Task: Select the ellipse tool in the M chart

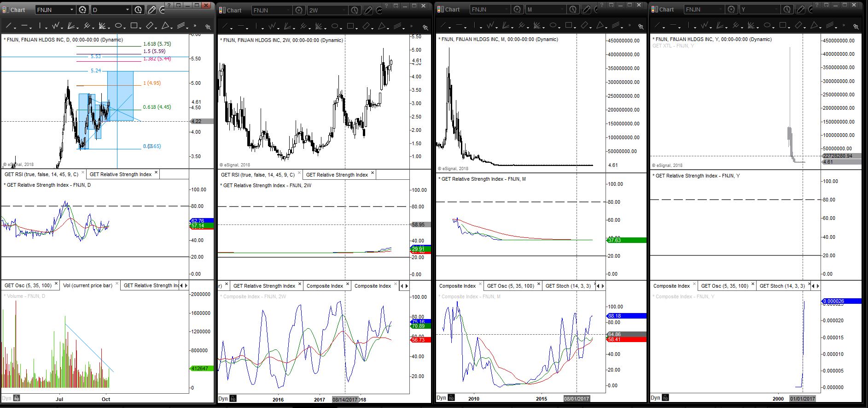Action: 553,25
